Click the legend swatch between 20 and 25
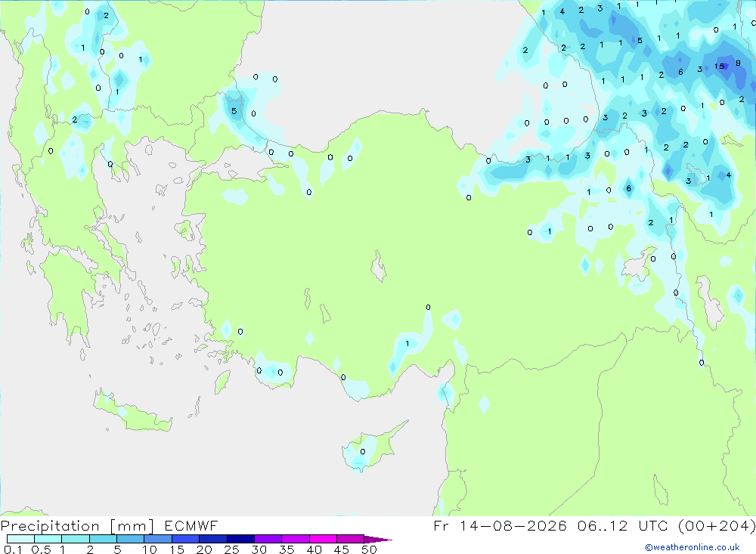This screenshot has height=554, width=756. pos(212,539)
